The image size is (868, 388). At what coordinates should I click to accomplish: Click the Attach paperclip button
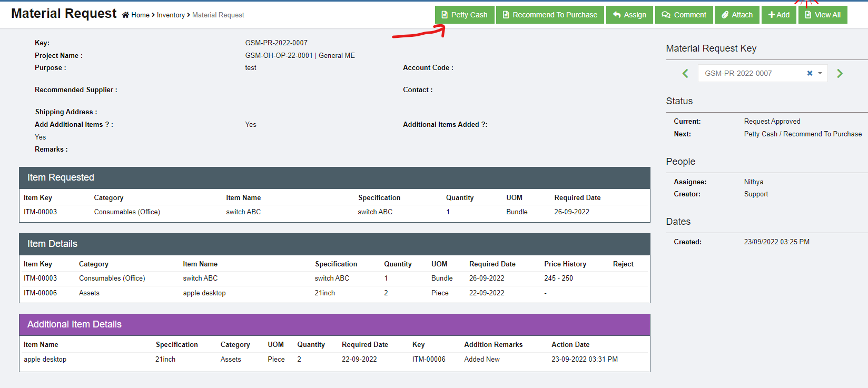pyautogui.click(x=737, y=15)
